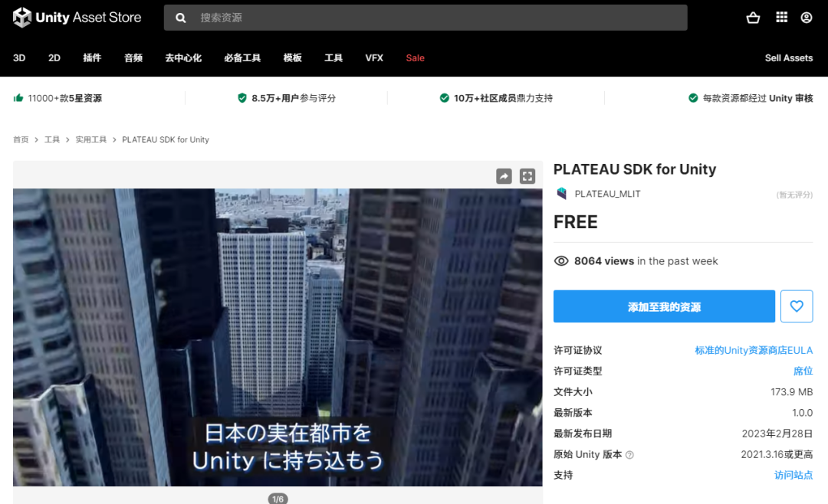828x504 pixels.
Task: Open the 必备工具 category menu
Action: 242,58
